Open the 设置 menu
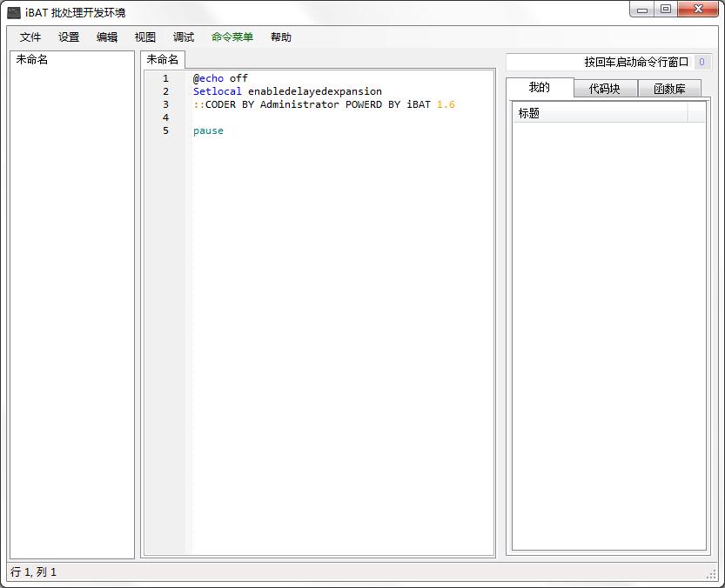The image size is (725, 588). (69, 37)
